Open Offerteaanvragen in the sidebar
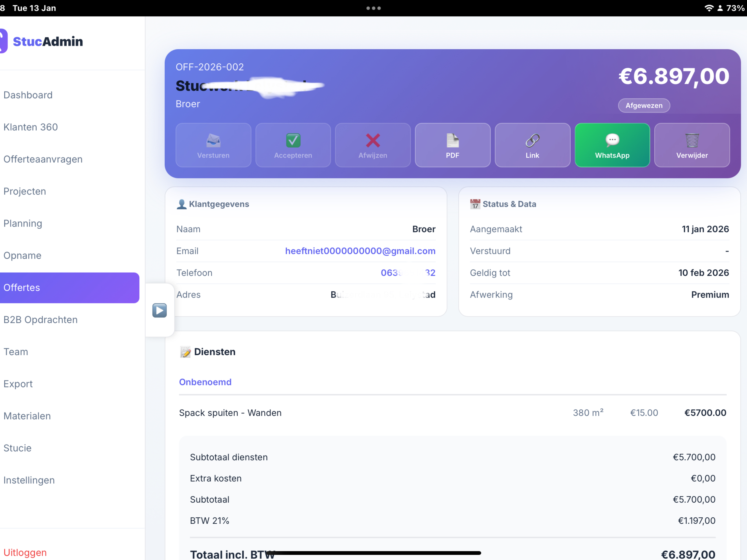The image size is (747, 560). coord(43,159)
